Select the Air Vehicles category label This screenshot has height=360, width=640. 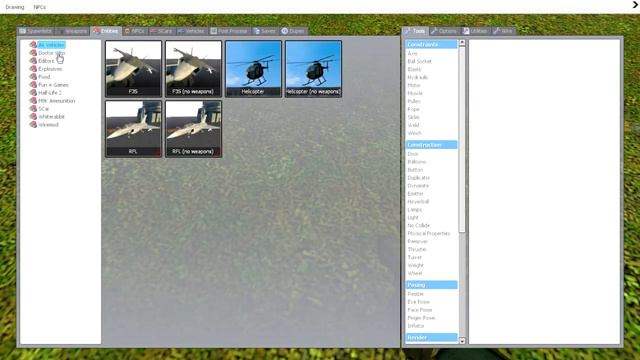(51, 45)
